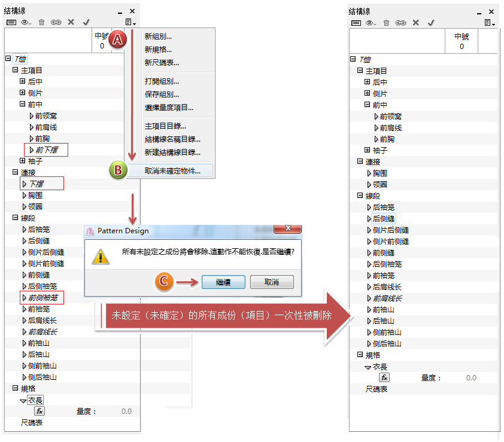504x442 pixels.
Task: Click the checkmark confirm icon in left panel toolbar
Action: pyautogui.click(x=86, y=22)
